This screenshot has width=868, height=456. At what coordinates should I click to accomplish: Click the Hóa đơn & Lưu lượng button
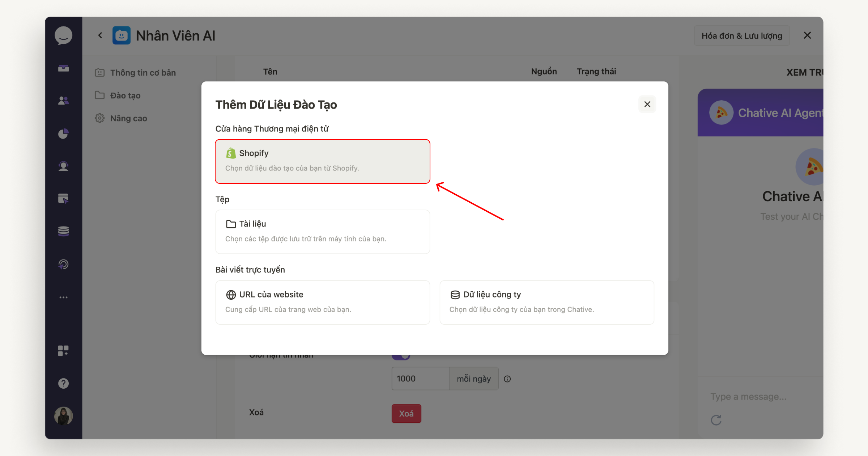click(742, 35)
